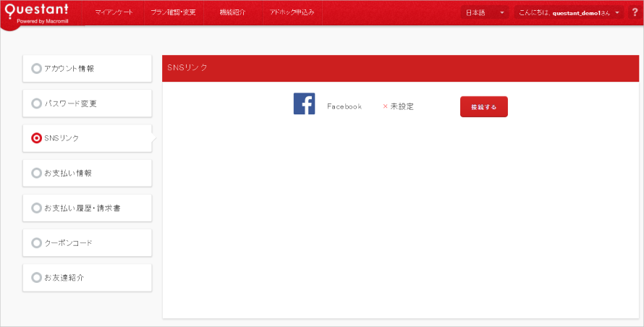
Task: Choose the お支払い情報 sidebar option
Action: (87, 173)
